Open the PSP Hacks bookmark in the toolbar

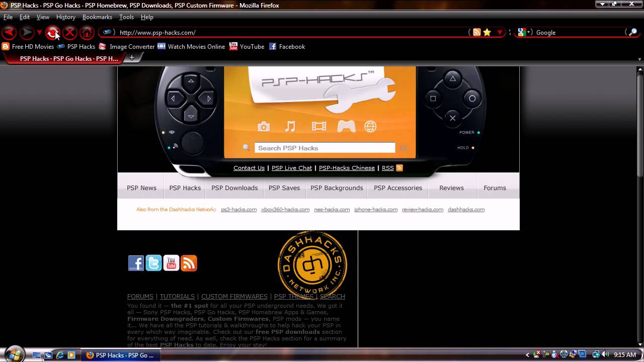[76, 46]
